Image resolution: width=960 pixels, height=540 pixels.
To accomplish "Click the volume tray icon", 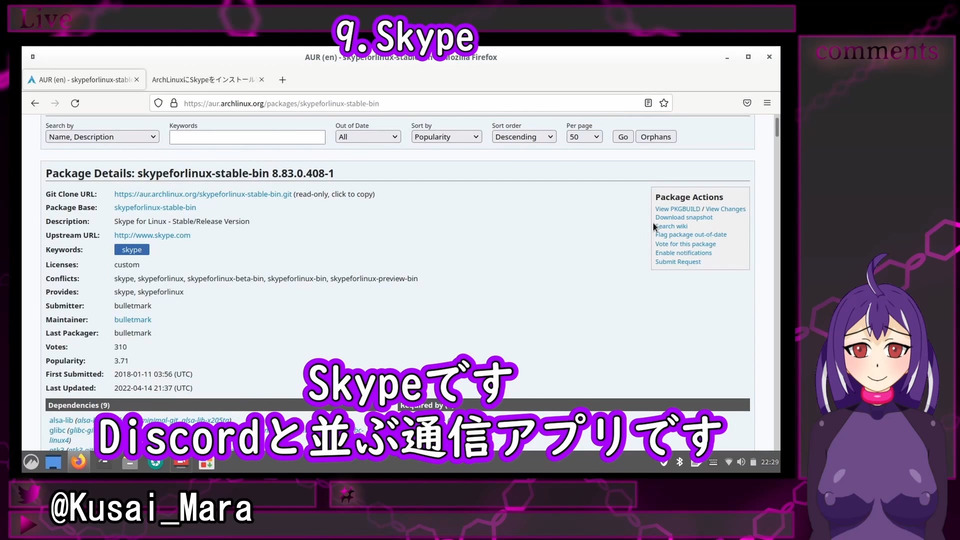I will 741,462.
